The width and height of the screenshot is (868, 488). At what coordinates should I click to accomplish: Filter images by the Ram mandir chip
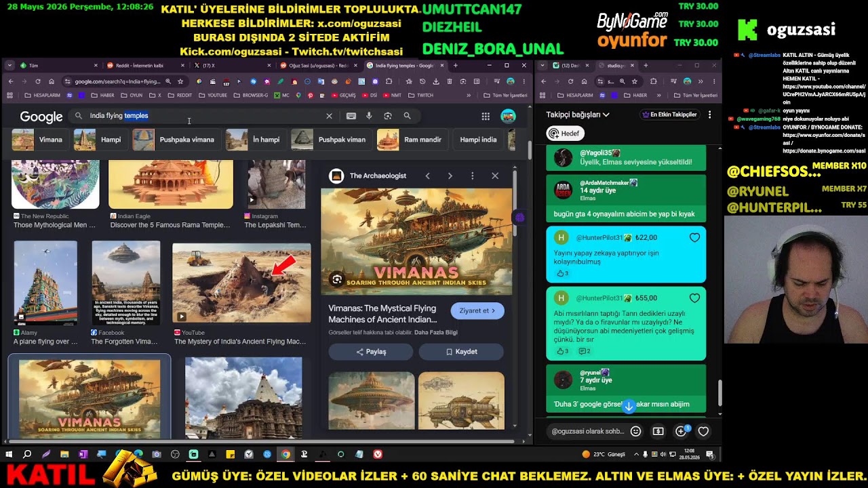point(411,140)
